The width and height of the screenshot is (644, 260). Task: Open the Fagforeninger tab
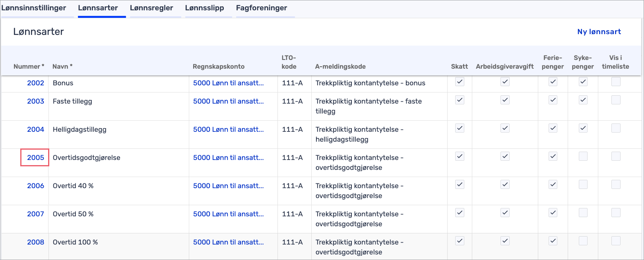(x=262, y=8)
